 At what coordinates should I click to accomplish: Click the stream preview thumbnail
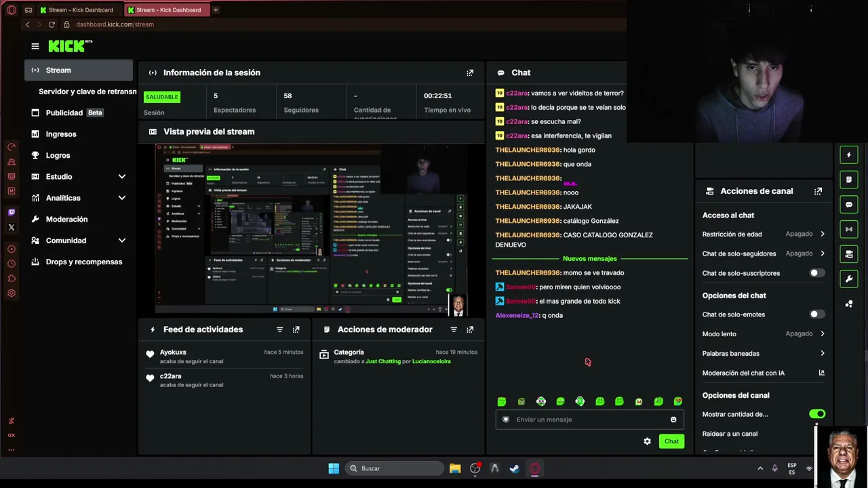[x=311, y=229]
